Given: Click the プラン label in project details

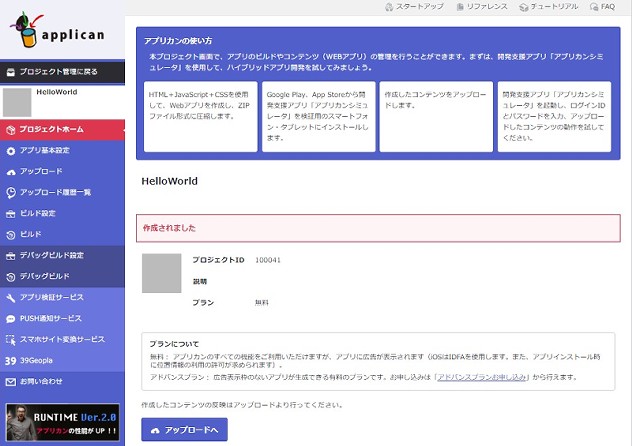Looking at the screenshot, I should click(203, 303).
